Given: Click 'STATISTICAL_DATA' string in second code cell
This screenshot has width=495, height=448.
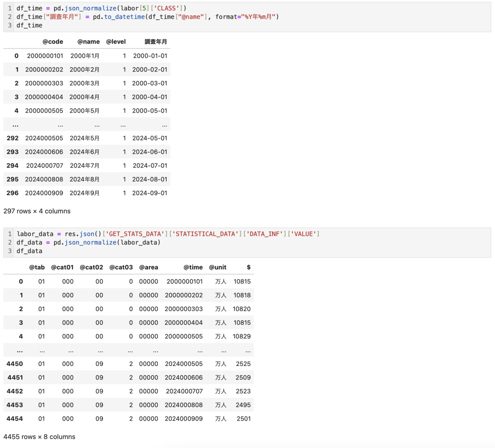Looking at the screenshot, I should pos(206,234).
